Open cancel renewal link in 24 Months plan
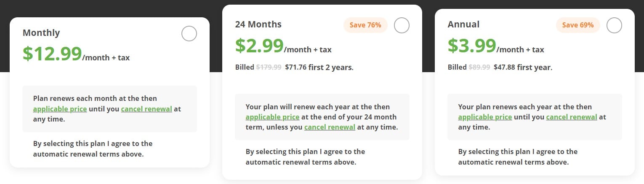Screen dimensions: 644x184 point(330,127)
